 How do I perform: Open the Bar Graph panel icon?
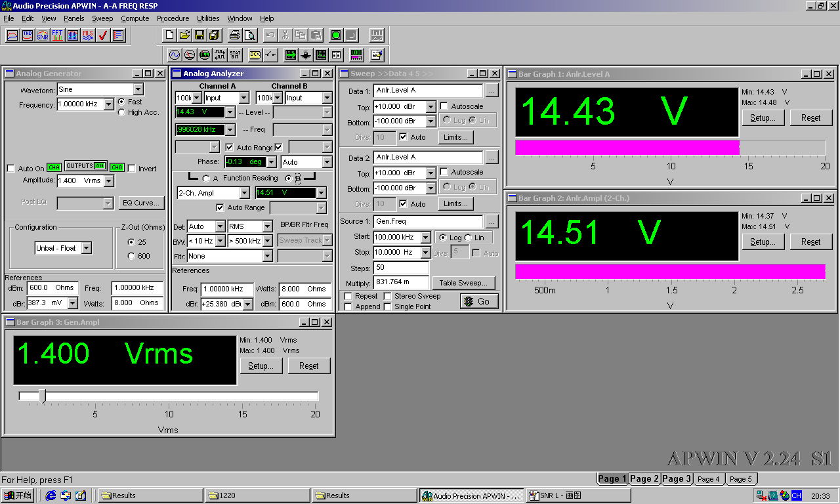[x=356, y=54]
